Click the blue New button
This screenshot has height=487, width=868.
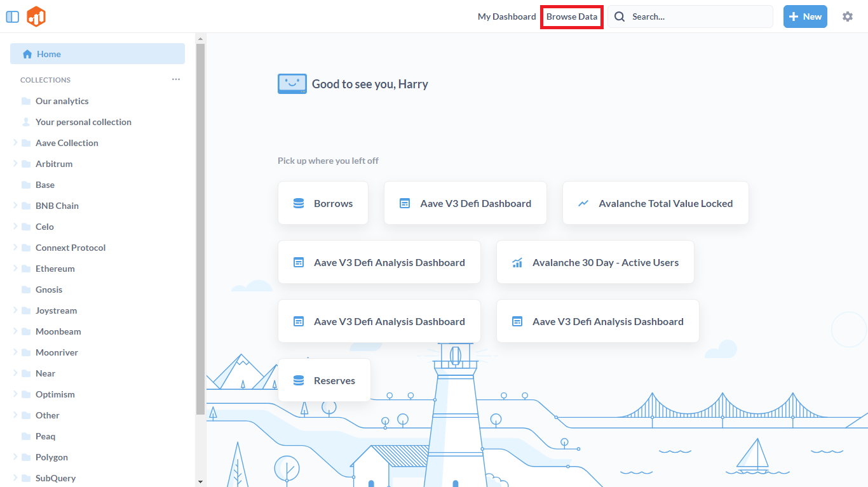pos(805,17)
